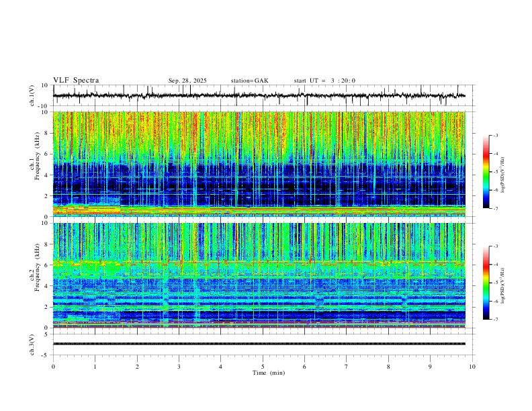Click time axis tick label "7"
This screenshot has height=411, width=532.
(347, 367)
